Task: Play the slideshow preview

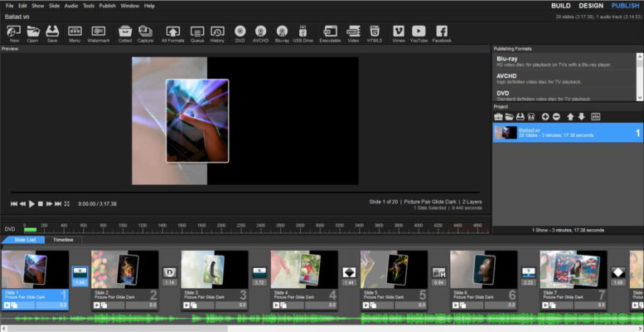Action: (x=31, y=203)
